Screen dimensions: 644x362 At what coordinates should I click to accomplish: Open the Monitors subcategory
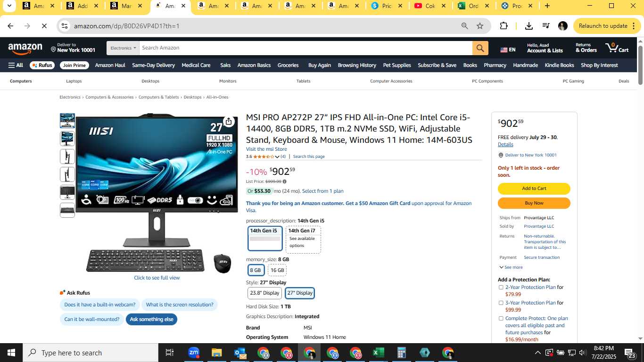228,81
